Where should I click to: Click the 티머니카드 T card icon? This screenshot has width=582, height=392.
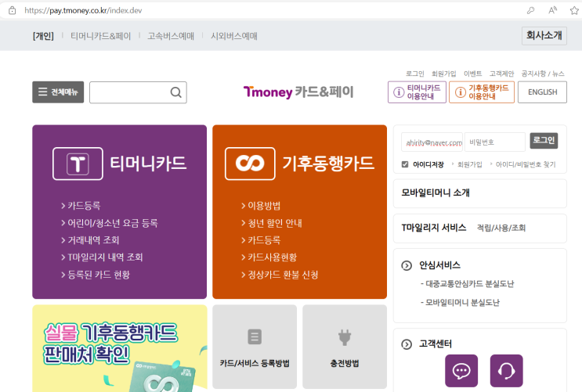(78, 164)
